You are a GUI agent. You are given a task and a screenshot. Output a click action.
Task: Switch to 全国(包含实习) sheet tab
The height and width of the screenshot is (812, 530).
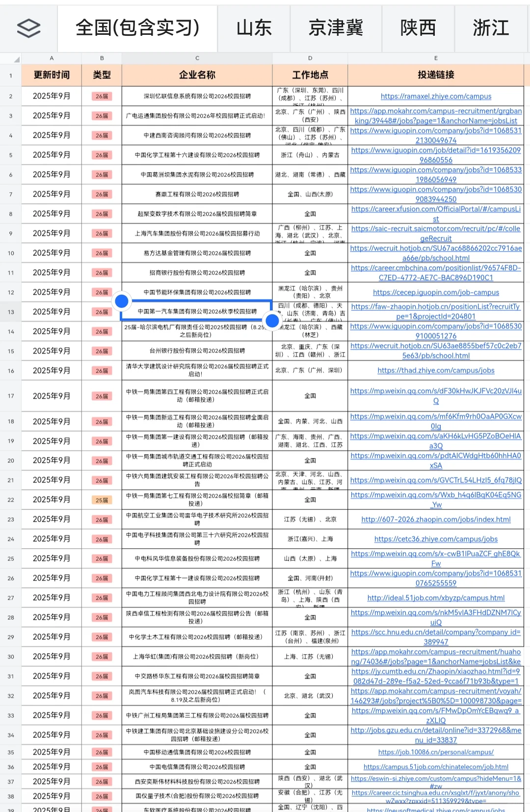click(137, 28)
